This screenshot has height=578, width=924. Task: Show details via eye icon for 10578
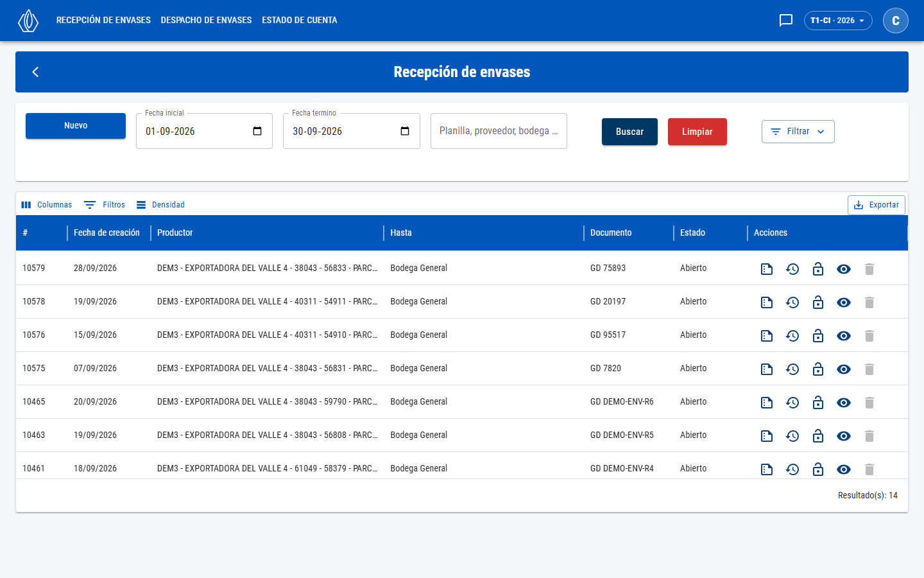844,302
